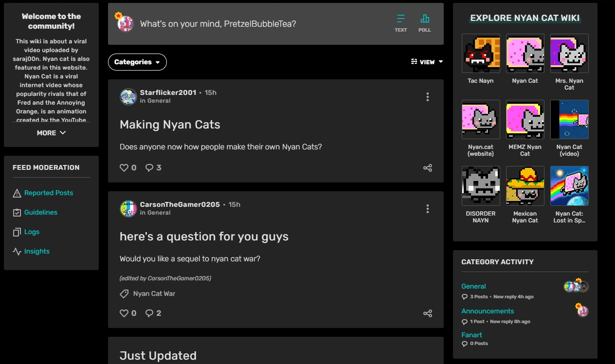The image size is (615, 364).
Task: Open the General category
Action: click(x=473, y=286)
